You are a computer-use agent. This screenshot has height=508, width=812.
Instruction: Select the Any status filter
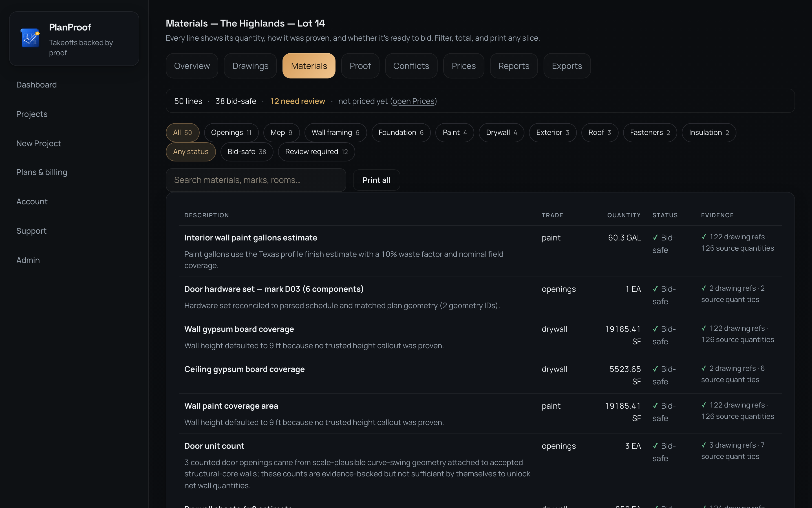click(x=191, y=152)
